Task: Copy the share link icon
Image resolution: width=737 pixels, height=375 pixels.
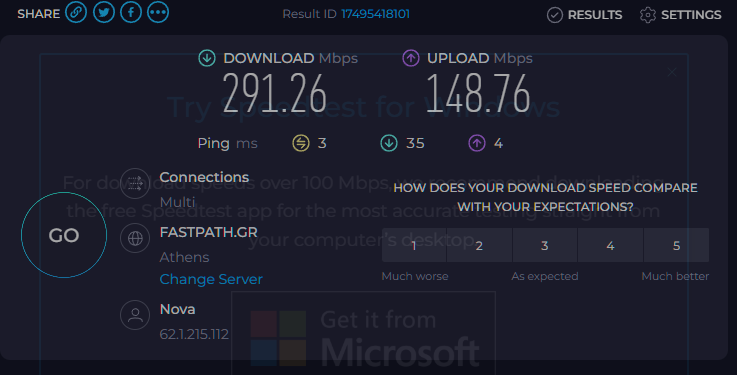Action: [x=76, y=12]
